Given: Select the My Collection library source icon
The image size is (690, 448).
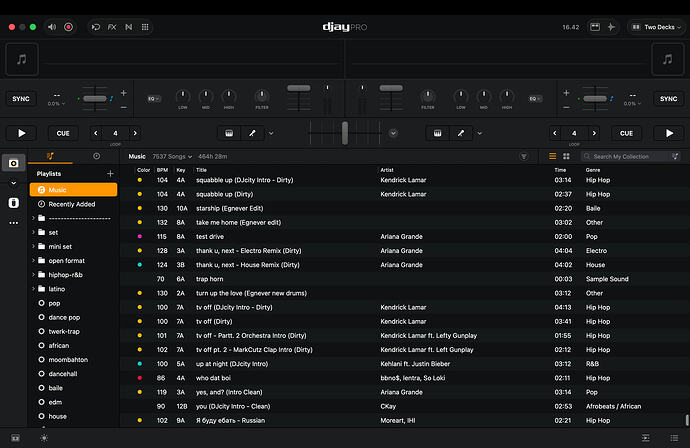Looking at the screenshot, I should [x=14, y=163].
